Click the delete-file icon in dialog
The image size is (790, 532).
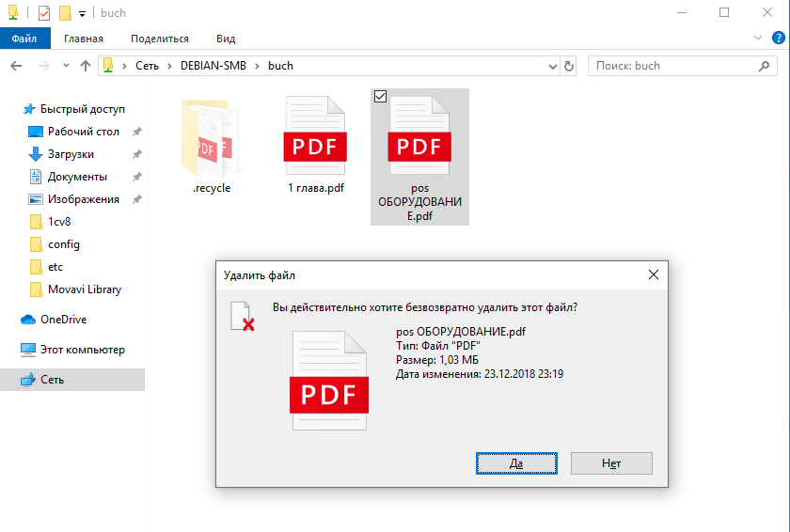[x=243, y=317]
